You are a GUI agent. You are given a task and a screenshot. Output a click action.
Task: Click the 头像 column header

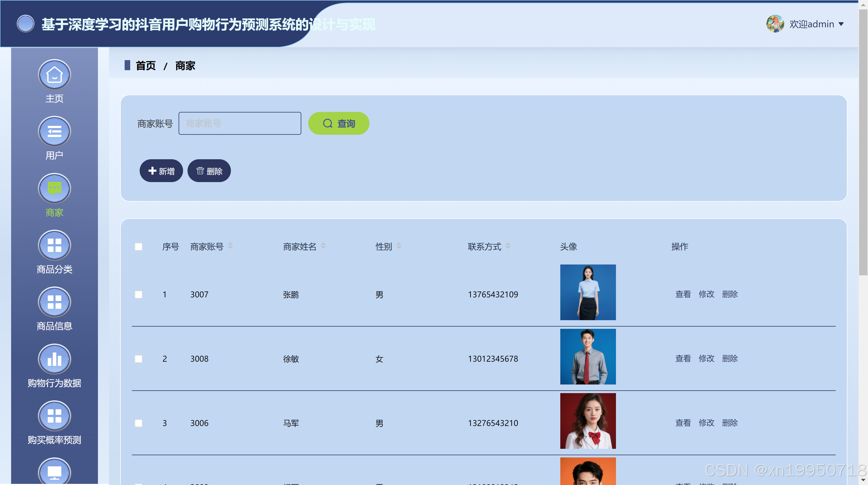tap(568, 247)
